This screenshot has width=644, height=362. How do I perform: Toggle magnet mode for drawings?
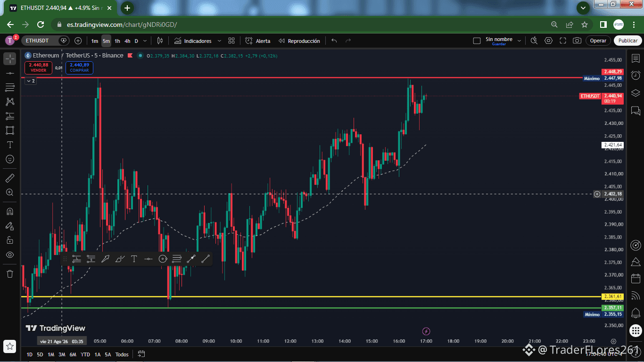click(x=10, y=211)
